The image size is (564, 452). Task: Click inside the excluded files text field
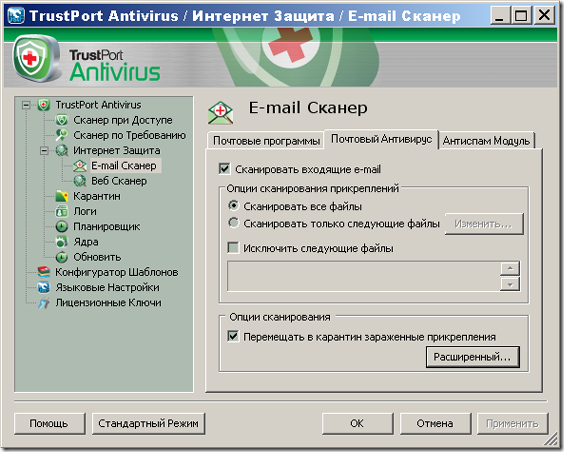(363, 276)
